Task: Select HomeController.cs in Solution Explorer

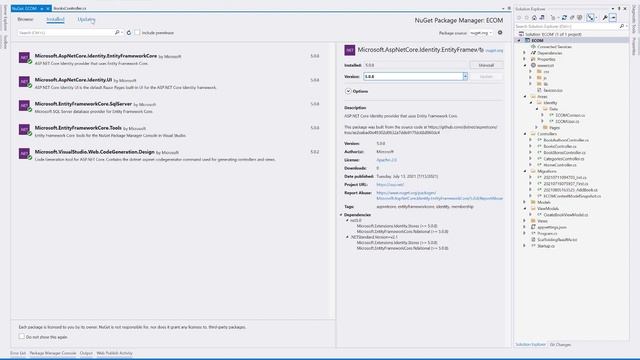Action: pyautogui.click(x=560, y=165)
